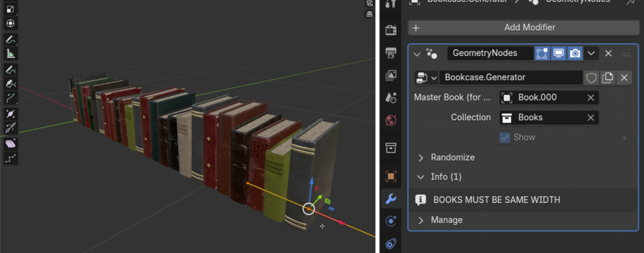This screenshot has width=644, height=253.
Task: Uncheck the Show checkbox
Action: tap(505, 137)
